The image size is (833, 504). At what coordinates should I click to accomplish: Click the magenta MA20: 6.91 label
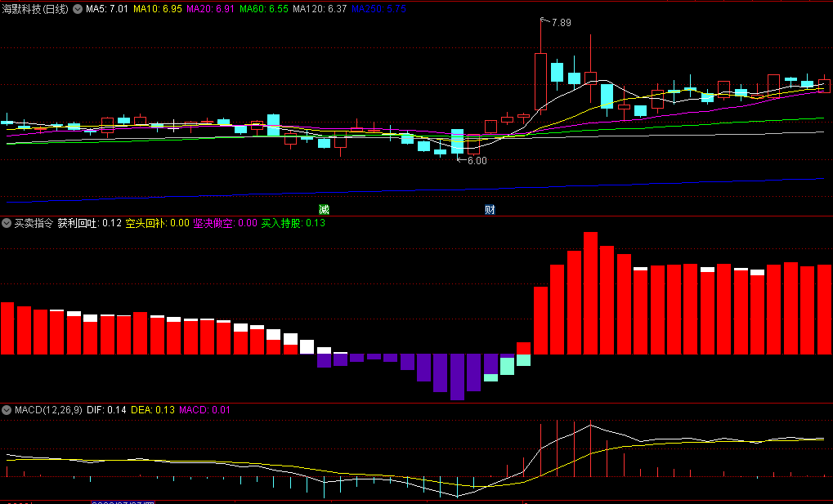point(210,9)
